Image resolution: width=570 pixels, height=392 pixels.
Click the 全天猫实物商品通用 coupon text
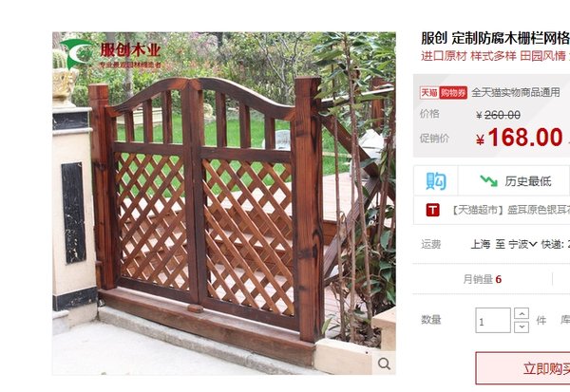(x=516, y=92)
